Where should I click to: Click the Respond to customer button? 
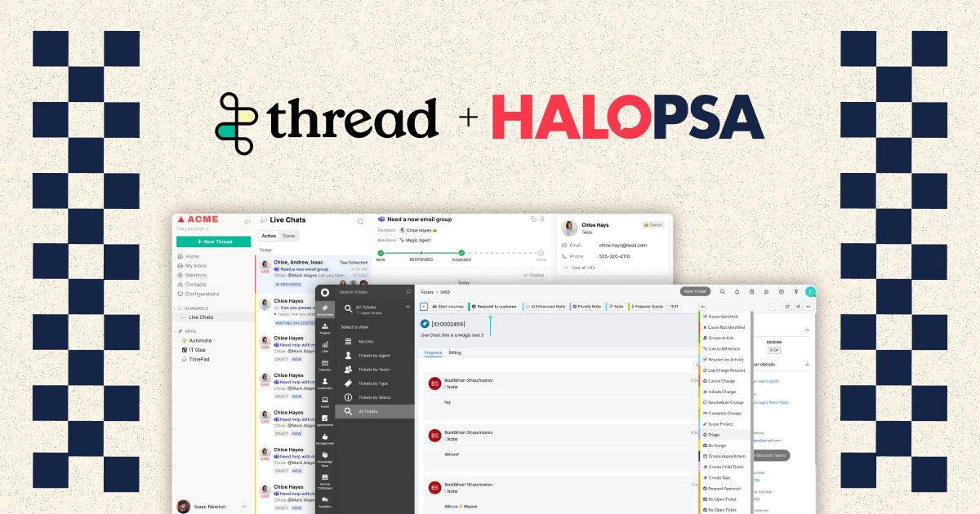(497, 306)
